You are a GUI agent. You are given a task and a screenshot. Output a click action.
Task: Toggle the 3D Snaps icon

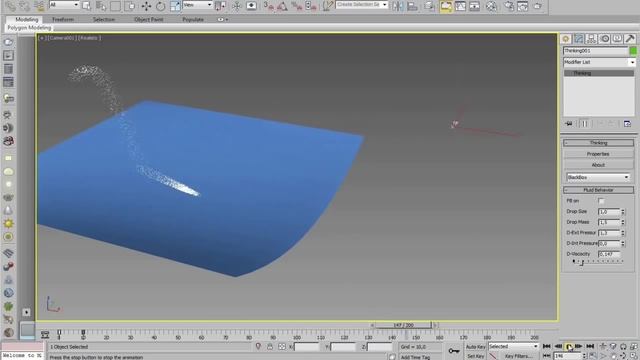coord(269,6)
